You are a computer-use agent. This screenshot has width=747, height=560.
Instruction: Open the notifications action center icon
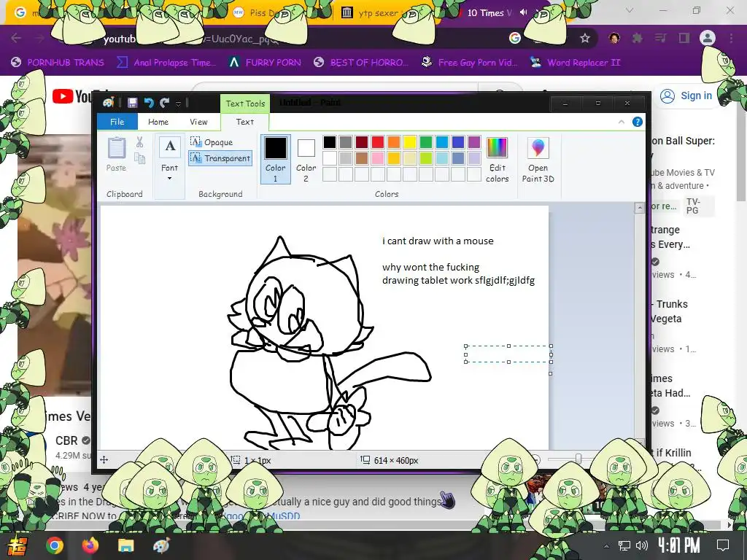tap(723, 545)
